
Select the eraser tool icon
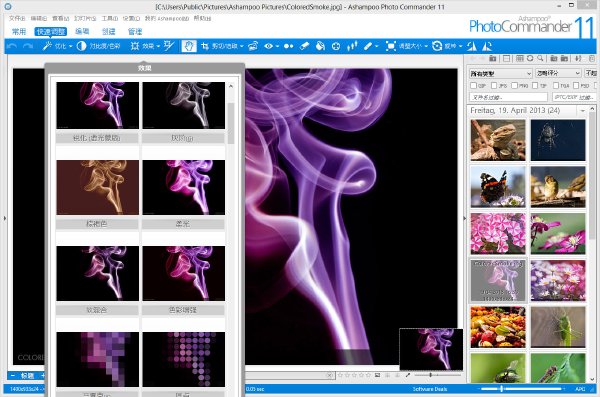[x=304, y=46]
